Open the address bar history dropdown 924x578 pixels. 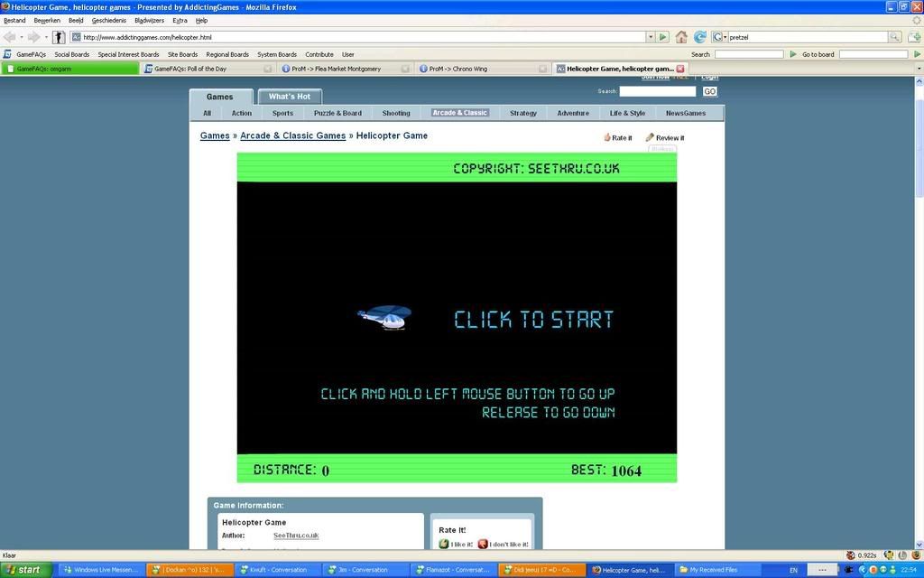tap(651, 37)
